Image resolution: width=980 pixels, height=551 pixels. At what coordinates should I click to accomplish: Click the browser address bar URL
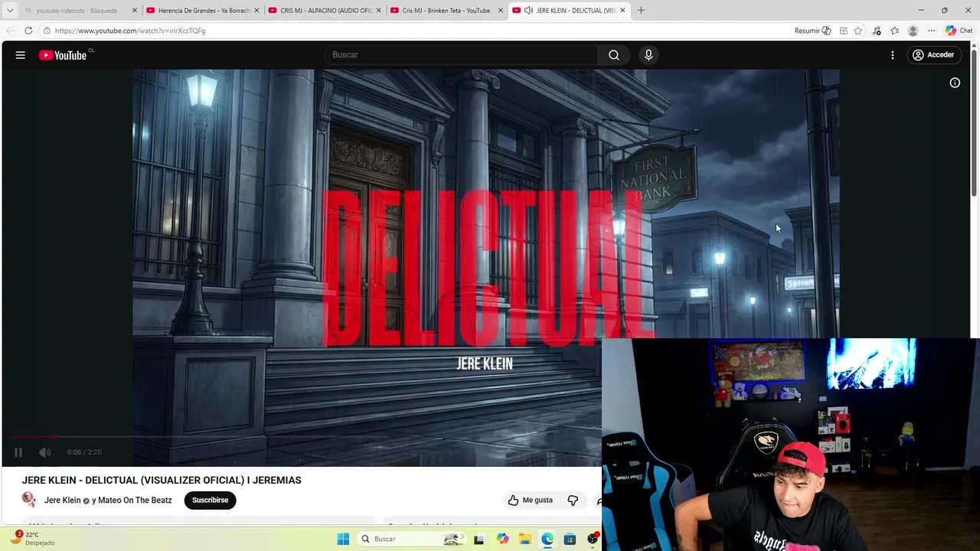point(130,31)
